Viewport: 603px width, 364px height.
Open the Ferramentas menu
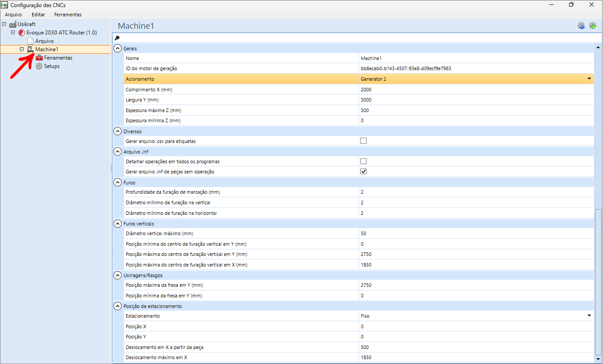pos(68,15)
